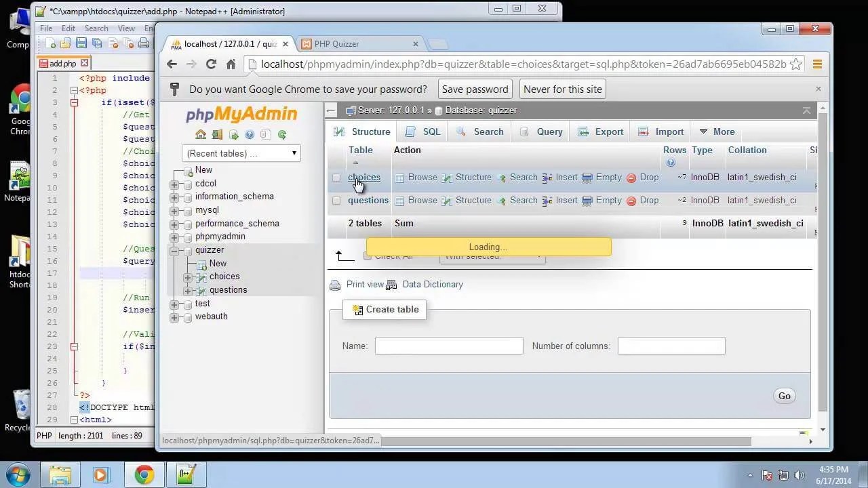The image size is (868, 488).
Task: Click Notepad++ Print toolbar icon
Action: tap(144, 43)
